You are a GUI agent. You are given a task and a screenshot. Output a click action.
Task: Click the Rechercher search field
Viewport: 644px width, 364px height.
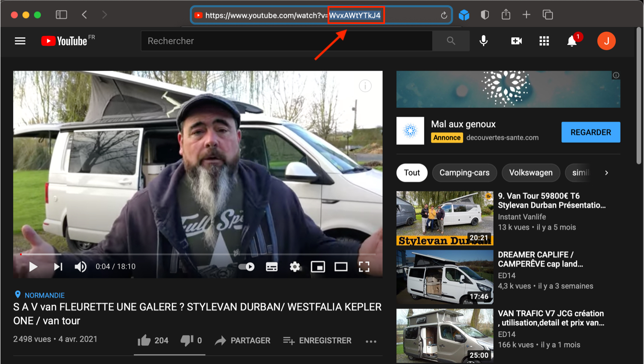[286, 41]
